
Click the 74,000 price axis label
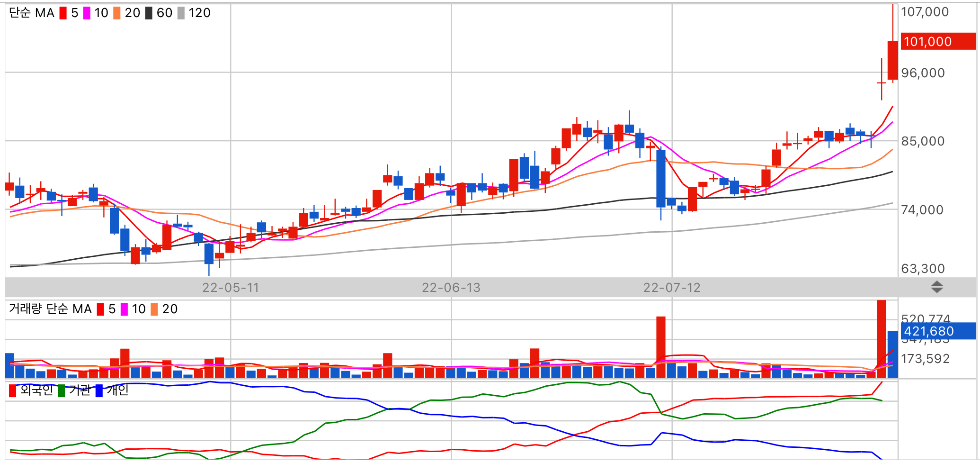pyautogui.click(x=922, y=210)
